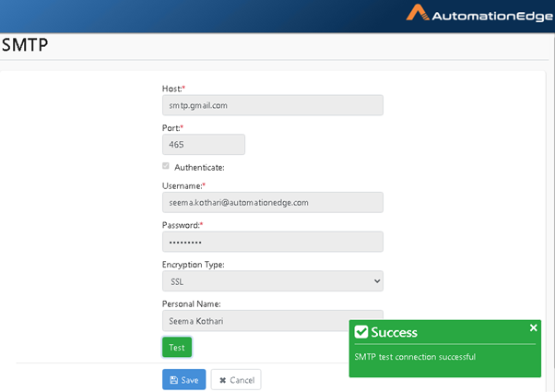Viewport: 555px width, 392px height.
Task: Select the Username email field
Action: click(273, 203)
